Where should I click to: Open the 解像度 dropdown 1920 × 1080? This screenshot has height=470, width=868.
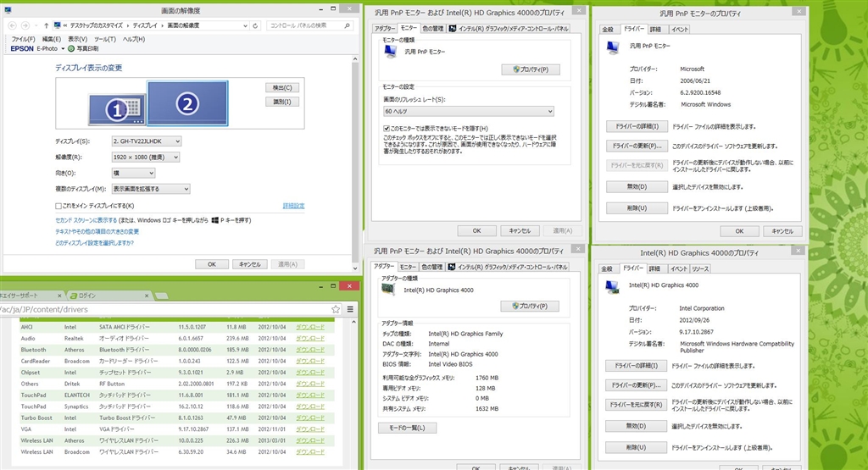pos(146,157)
